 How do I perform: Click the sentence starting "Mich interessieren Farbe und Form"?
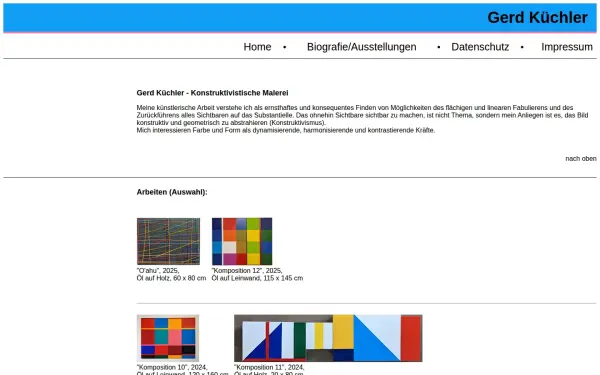coord(285,130)
